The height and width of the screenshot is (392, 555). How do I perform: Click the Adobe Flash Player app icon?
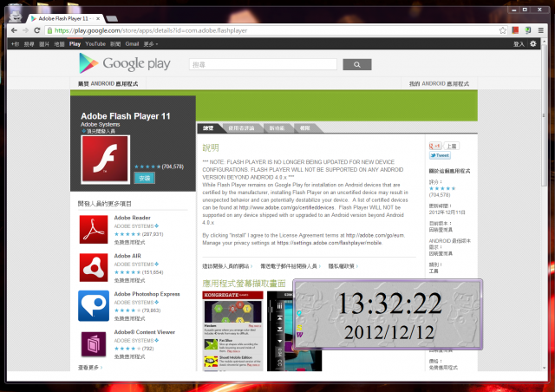click(105, 160)
